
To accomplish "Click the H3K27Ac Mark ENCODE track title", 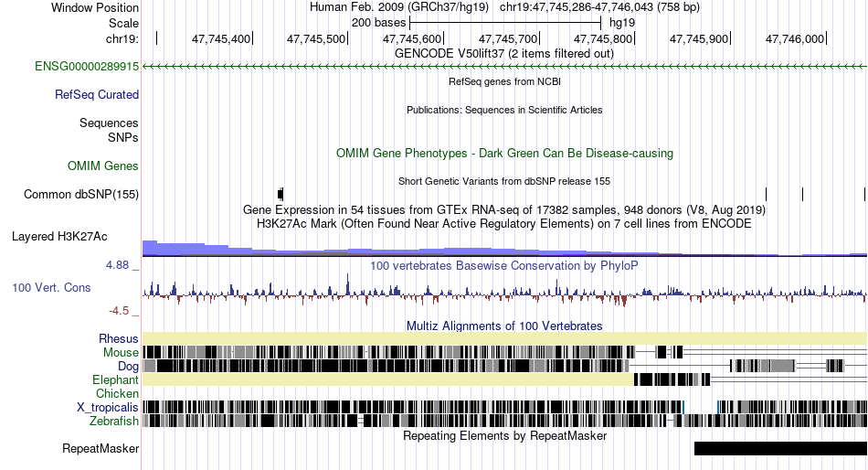I will click(x=504, y=224).
